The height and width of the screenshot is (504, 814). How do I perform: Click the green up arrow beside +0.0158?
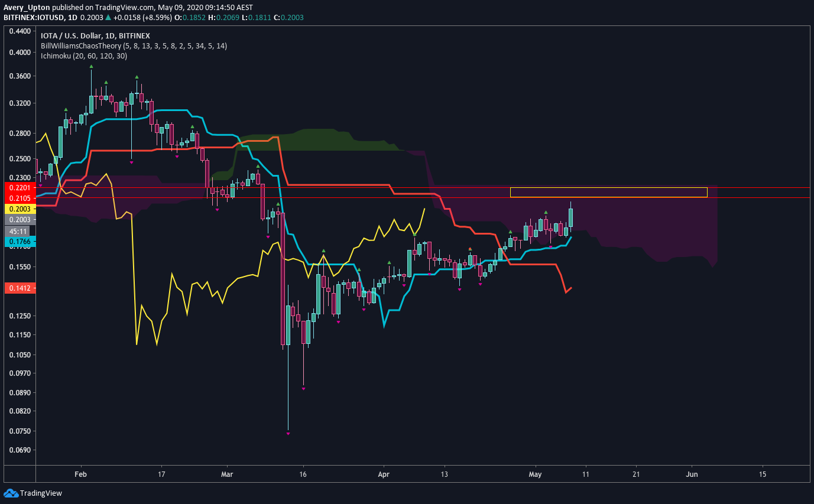tap(108, 18)
